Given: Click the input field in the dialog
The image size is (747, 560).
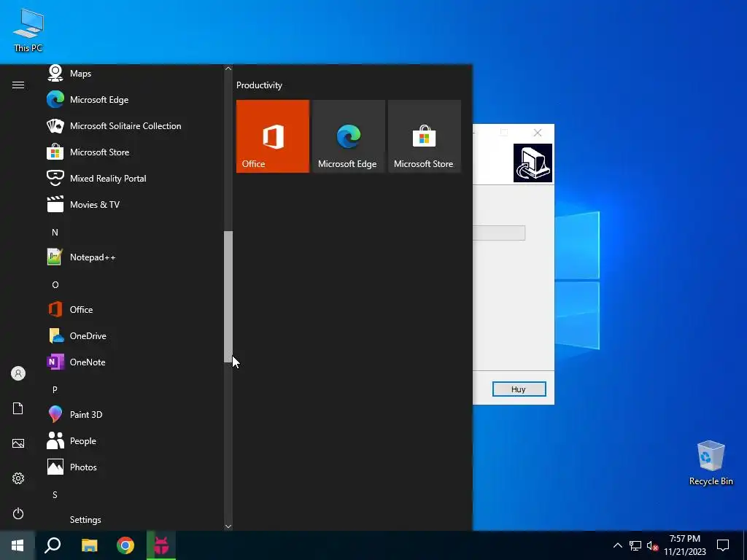Looking at the screenshot, I should [499, 233].
